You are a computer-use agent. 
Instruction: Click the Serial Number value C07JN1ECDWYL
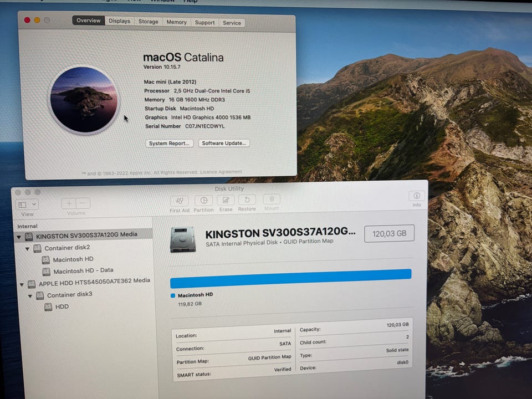[205, 126]
